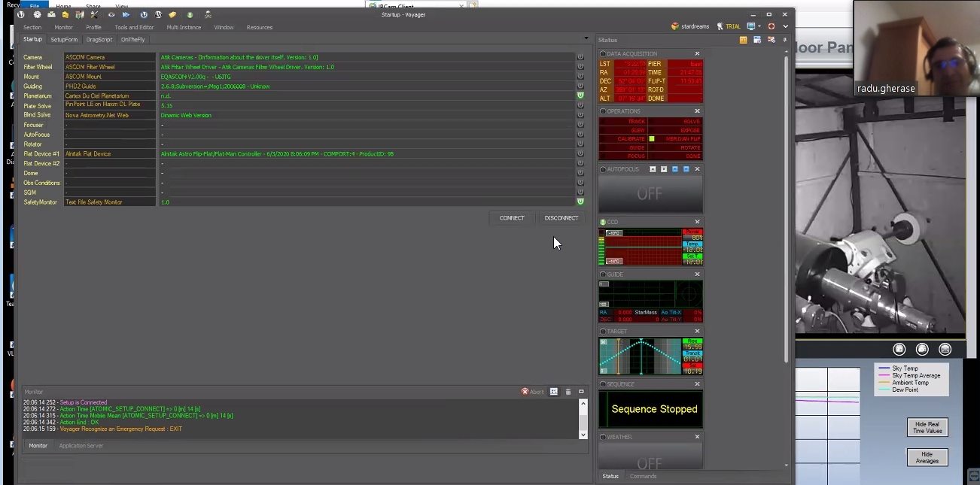Click the skull and crossbones toolbar icon

(208, 14)
